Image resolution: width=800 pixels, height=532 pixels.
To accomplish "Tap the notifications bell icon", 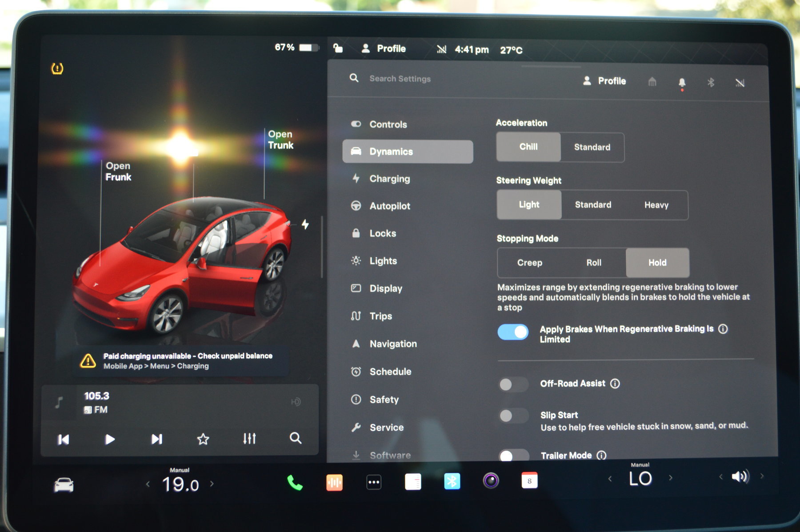I will click(x=682, y=83).
